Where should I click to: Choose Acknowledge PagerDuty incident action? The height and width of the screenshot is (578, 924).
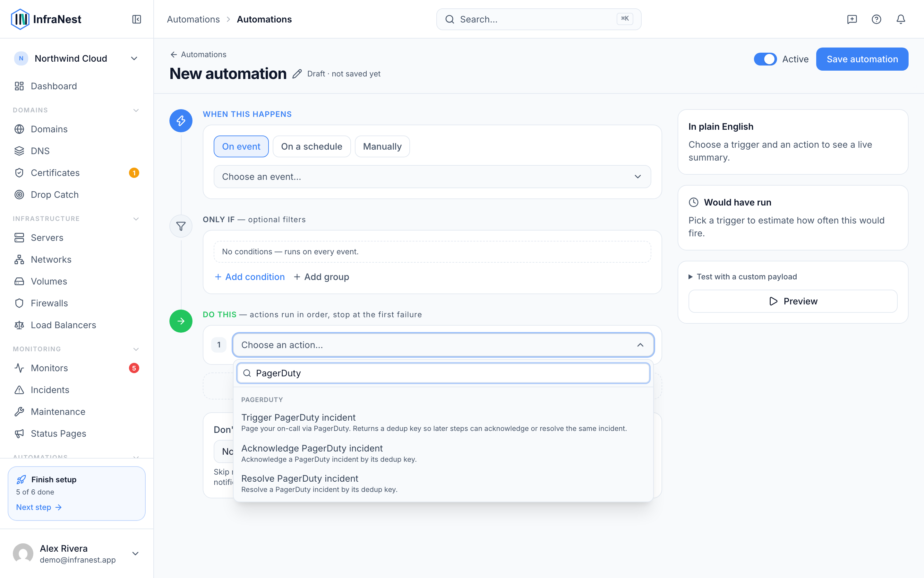pyautogui.click(x=443, y=453)
